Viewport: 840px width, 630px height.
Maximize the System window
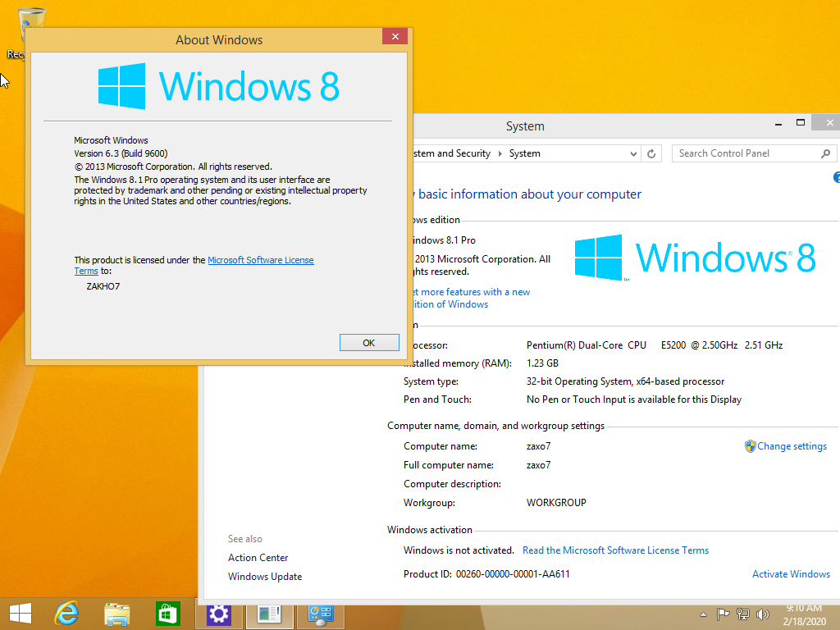(801, 123)
